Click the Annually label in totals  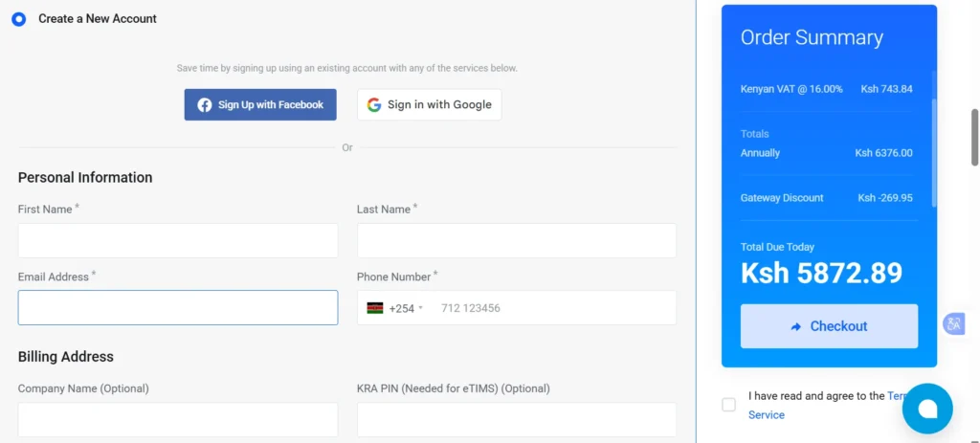760,153
